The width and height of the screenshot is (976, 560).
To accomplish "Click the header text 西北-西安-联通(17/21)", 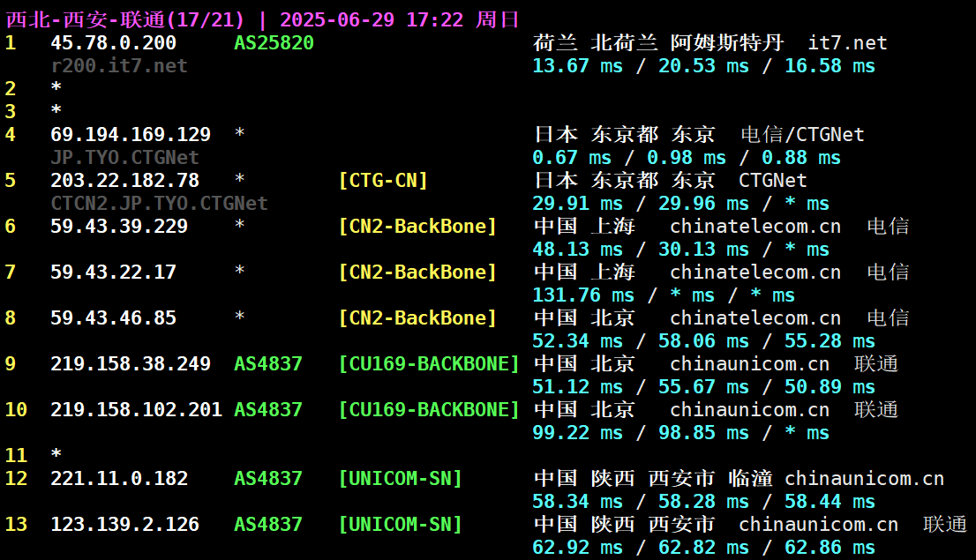I will click(125, 20).
